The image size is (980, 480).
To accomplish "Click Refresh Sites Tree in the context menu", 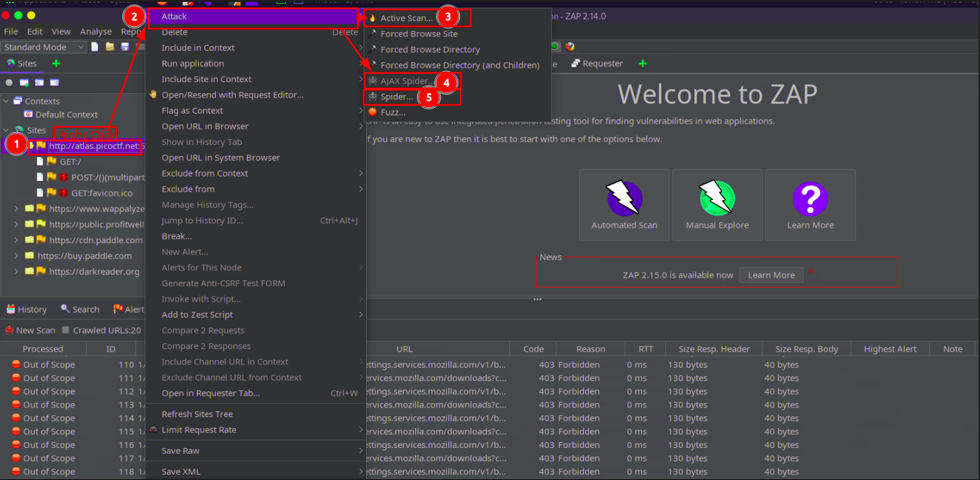I will [x=256, y=414].
